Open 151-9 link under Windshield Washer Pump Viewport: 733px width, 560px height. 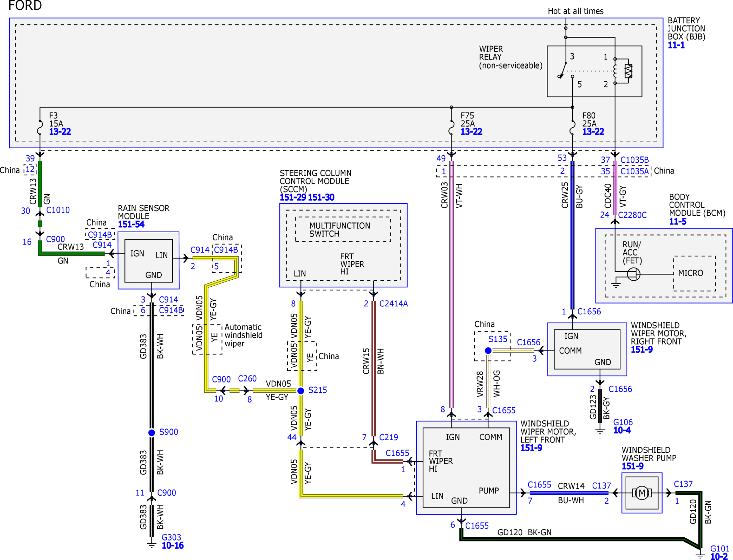click(632, 466)
